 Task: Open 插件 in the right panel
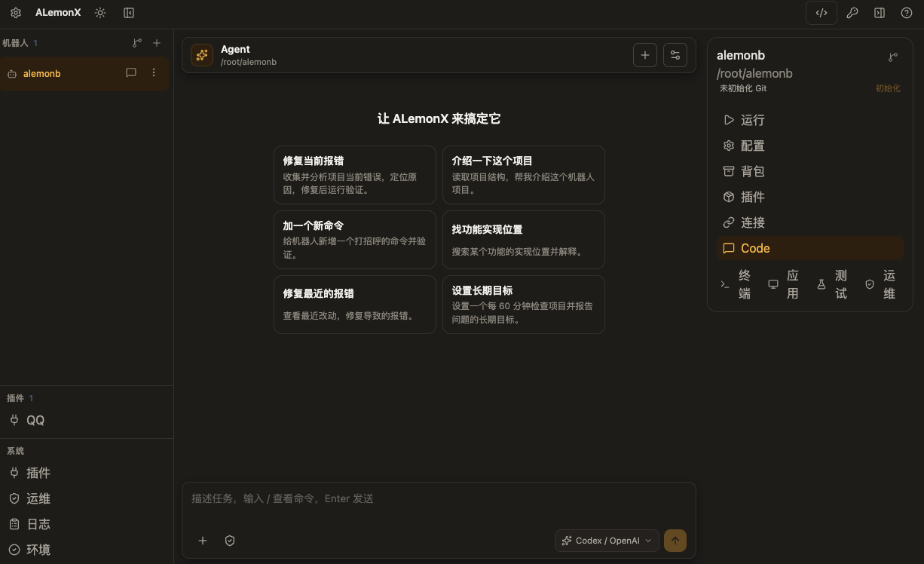coord(810,197)
